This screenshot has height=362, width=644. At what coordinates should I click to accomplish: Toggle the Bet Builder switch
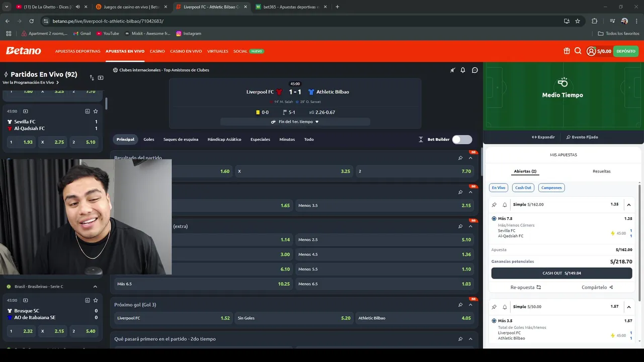(462, 139)
